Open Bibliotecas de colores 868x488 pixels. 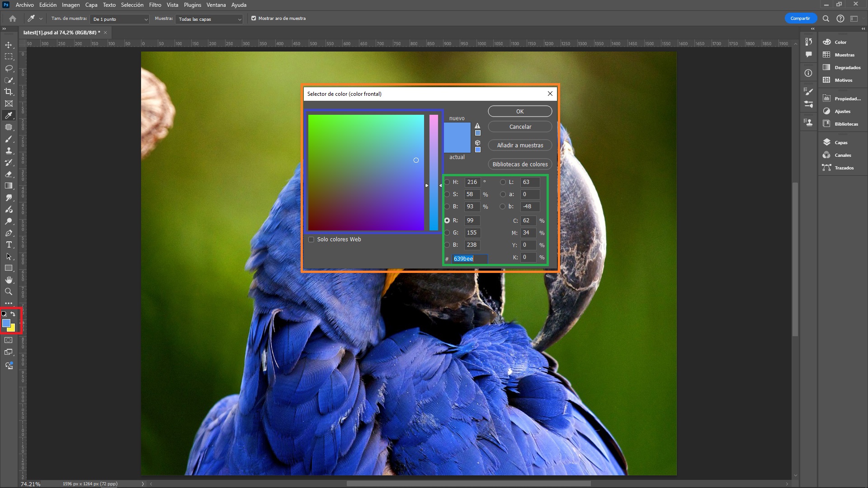click(520, 164)
